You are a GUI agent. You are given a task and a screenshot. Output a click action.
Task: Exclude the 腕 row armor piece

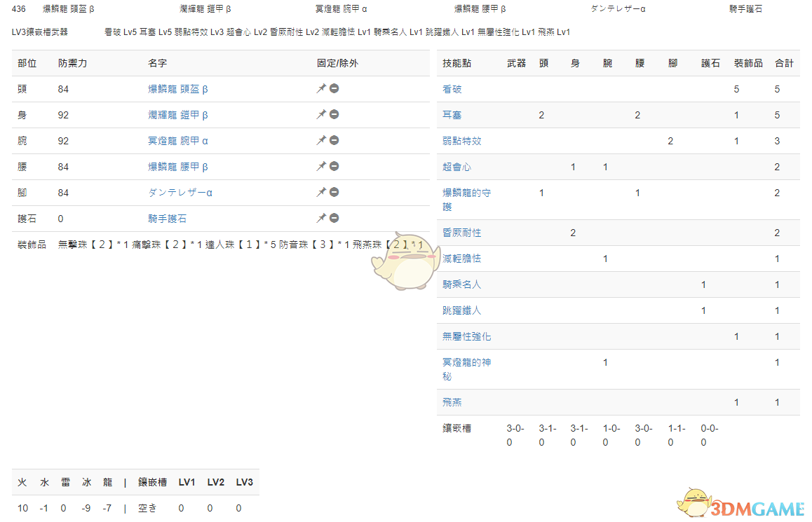334,140
